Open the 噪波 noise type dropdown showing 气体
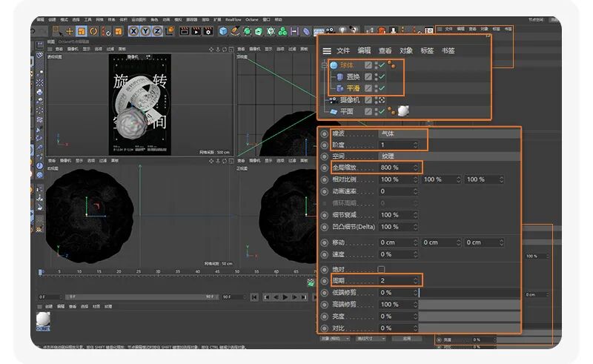 pos(402,133)
